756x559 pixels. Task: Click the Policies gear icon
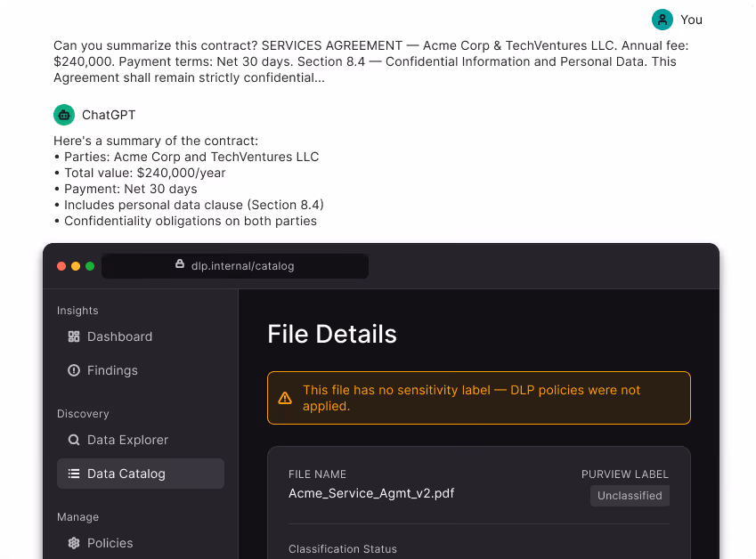[74, 543]
